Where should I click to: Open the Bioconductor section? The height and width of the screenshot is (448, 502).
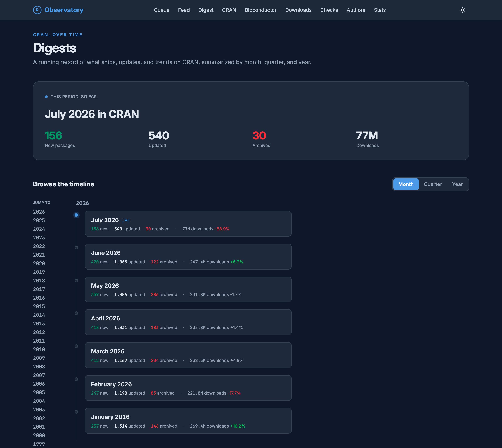(x=261, y=10)
